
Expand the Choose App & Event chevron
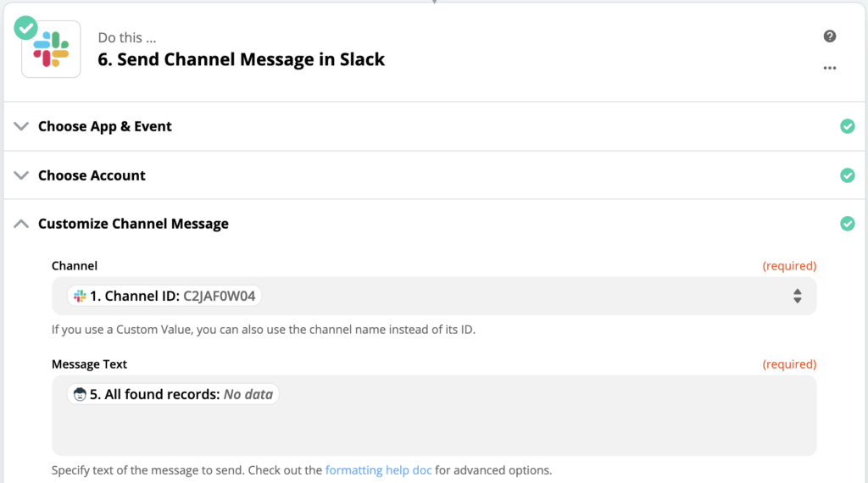pos(21,126)
